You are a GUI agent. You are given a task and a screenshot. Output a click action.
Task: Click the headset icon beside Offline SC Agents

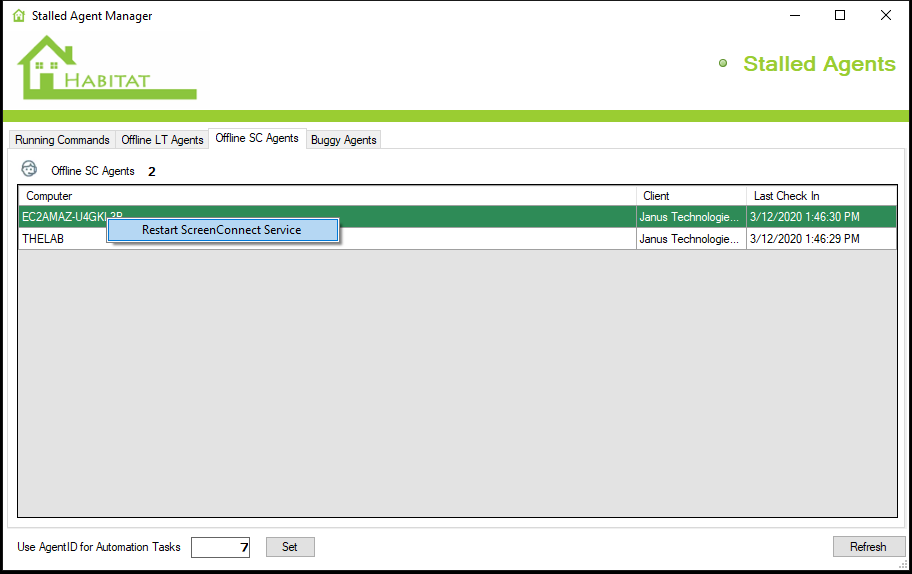(30, 169)
